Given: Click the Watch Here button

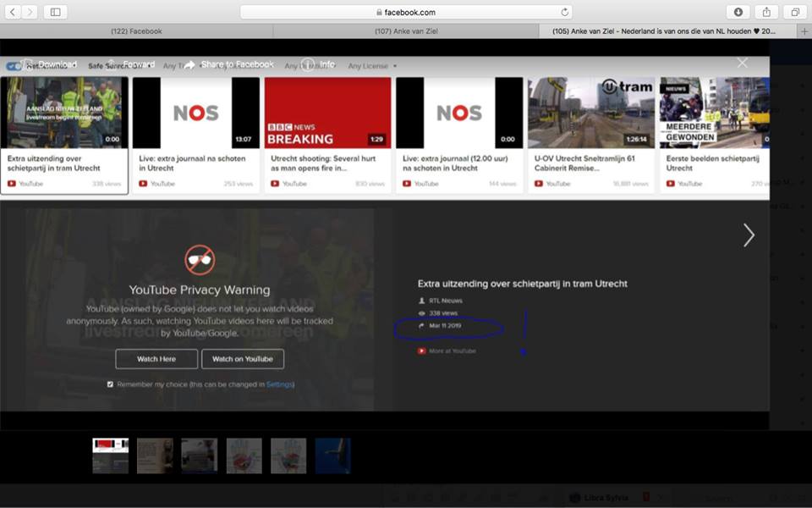Looking at the screenshot, I should click(x=156, y=359).
